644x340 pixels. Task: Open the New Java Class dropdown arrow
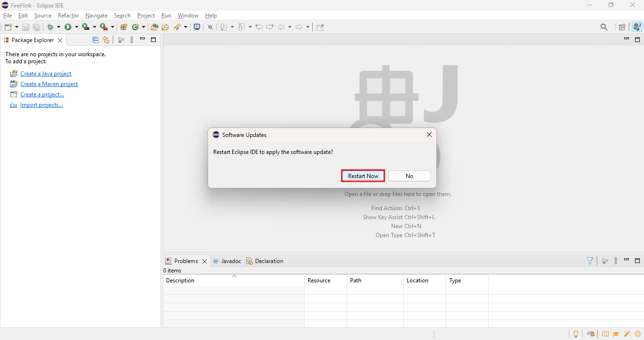[x=143, y=27]
